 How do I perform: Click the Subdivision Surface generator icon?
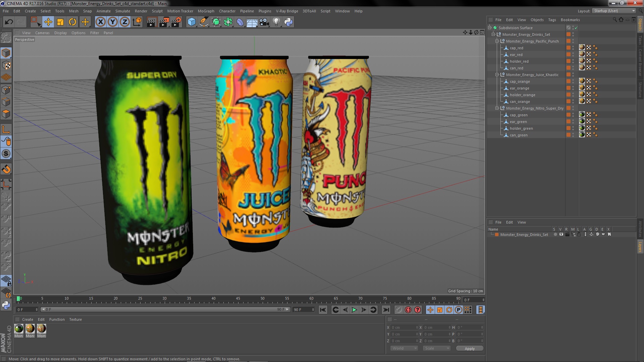pyautogui.click(x=216, y=22)
